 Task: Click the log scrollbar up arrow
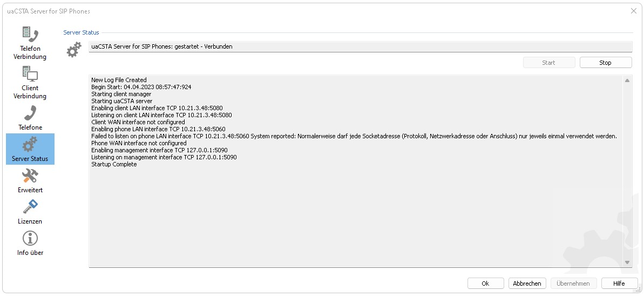point(627,80)
